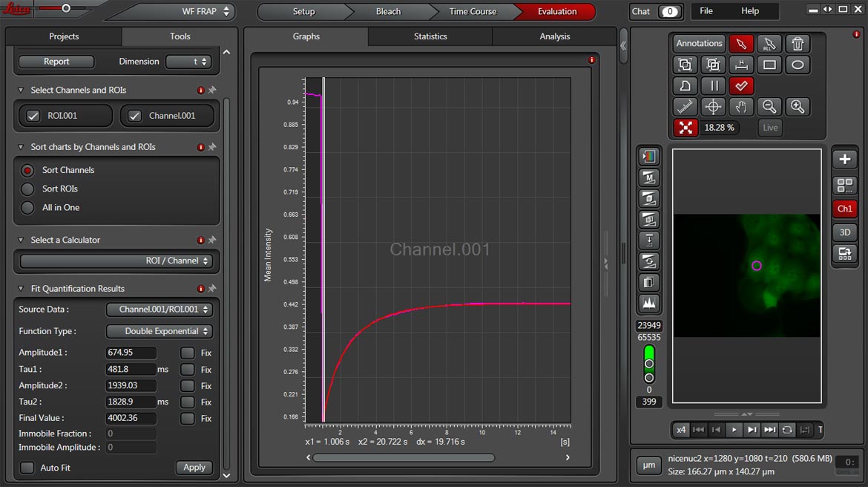Go to the Bleach workflow step
Viewport: 868px width, 487px height.
point(388,12)
